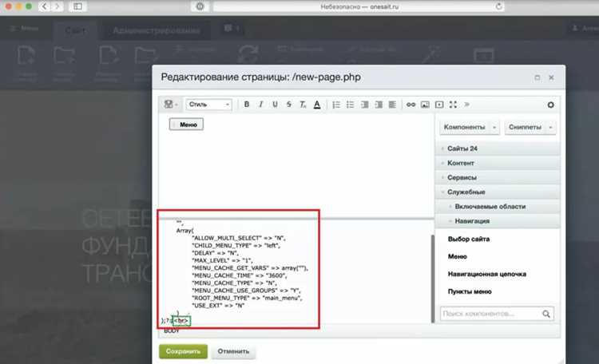Apply italic formatting

click(x=261, y=105)
